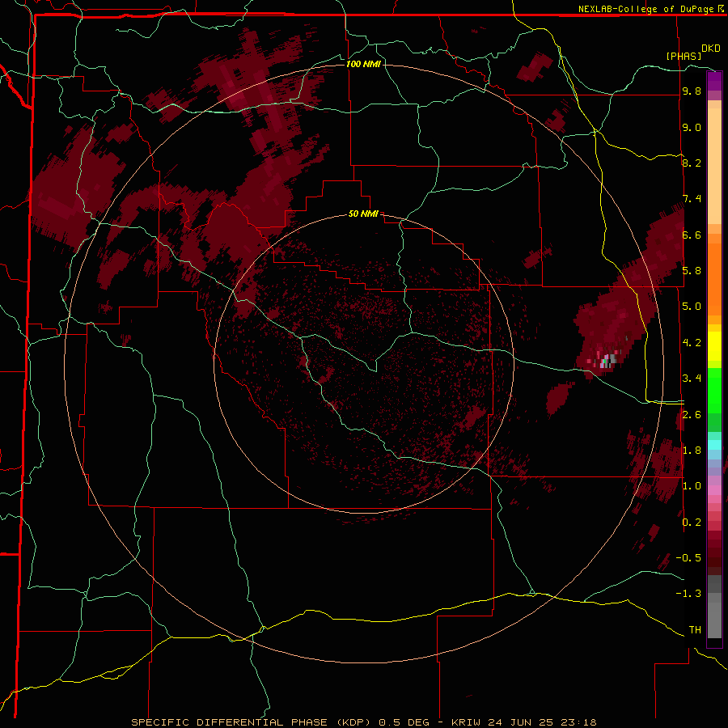Select the 5.8 scale label
Screen dimensions: 728x728
point(692,271)
